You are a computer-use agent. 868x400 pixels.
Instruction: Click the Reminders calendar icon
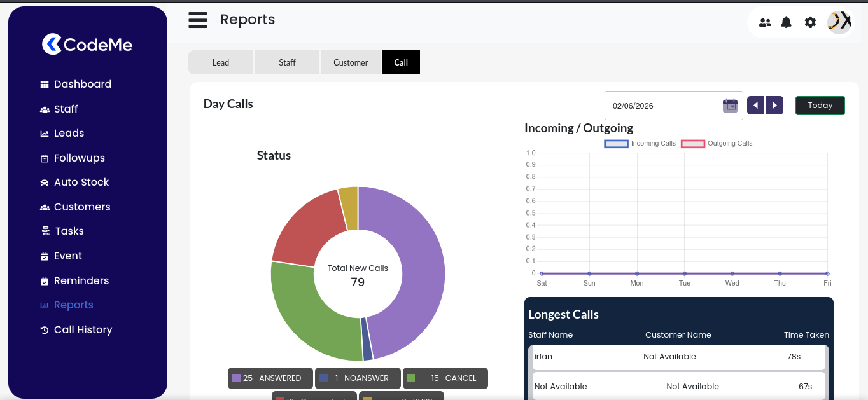(x=45, y=281)
